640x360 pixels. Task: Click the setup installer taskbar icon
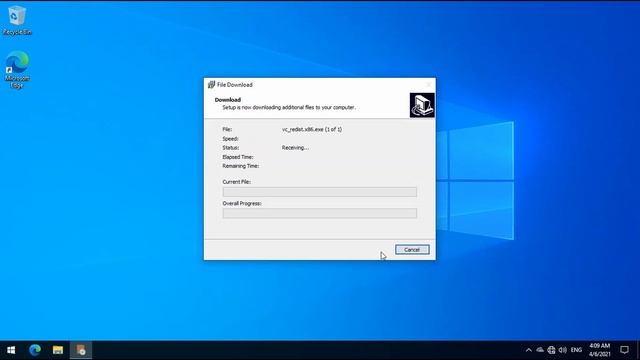pos(81,350)
